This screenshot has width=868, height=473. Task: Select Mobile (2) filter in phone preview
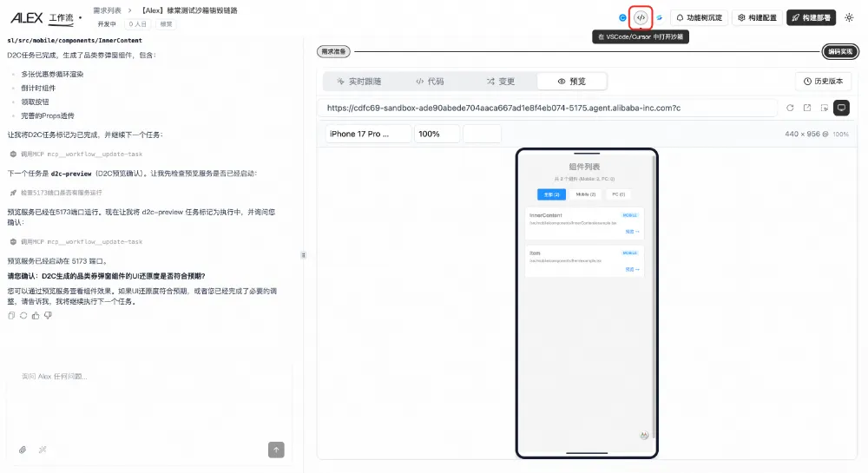(x=585, y=194)
